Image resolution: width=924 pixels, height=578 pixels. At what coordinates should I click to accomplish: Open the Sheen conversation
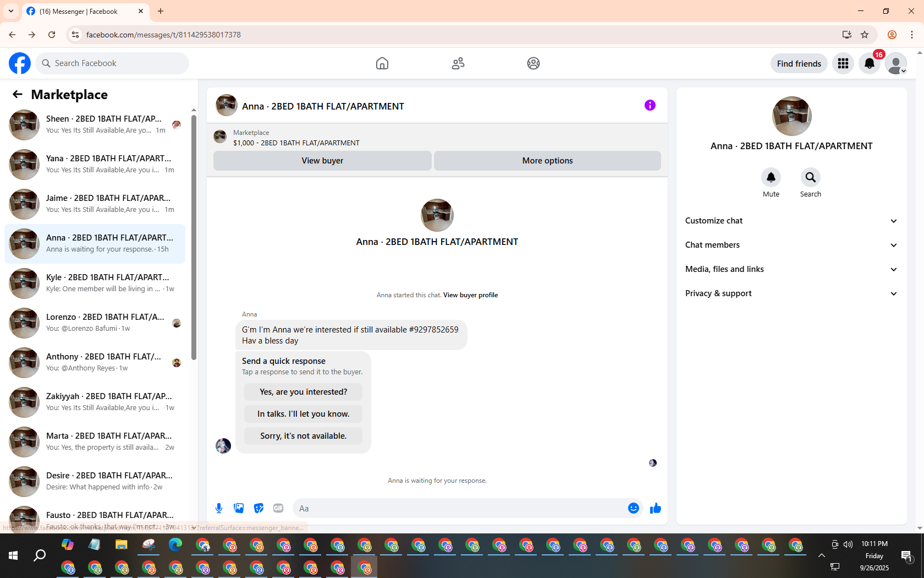click(x=95, y=125)
